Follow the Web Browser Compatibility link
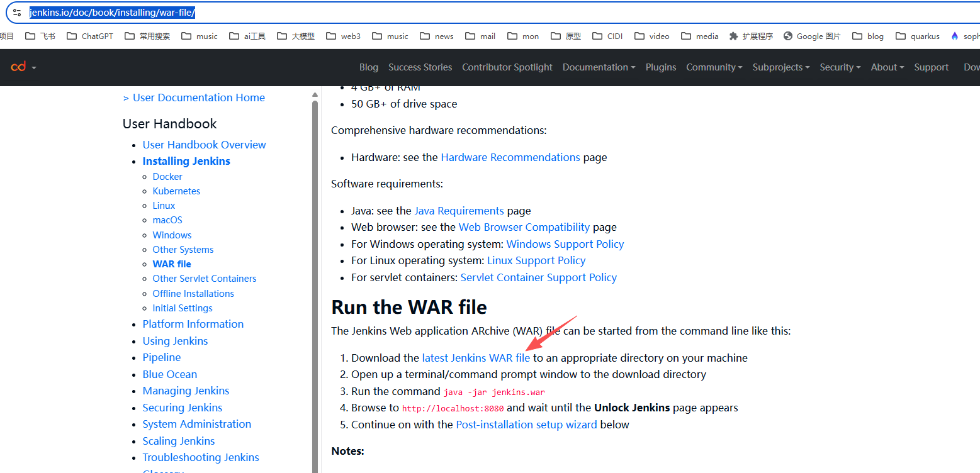Image resolution: width=980 pixels, height=473 pixels. coord(524,227)
